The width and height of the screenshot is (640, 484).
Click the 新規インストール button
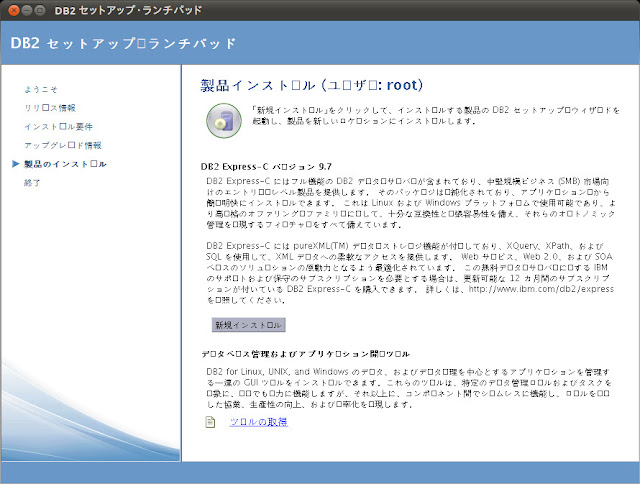coord(248,325)
